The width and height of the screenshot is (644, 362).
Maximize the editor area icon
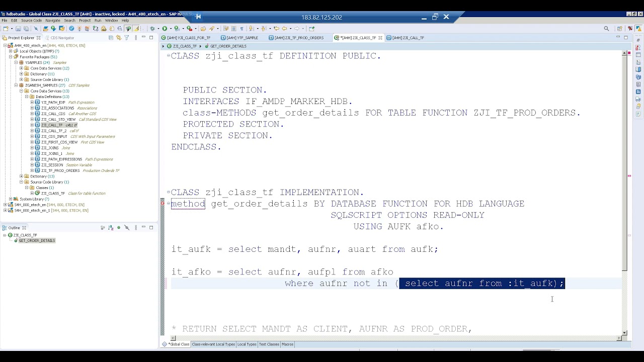click(626, 37)
